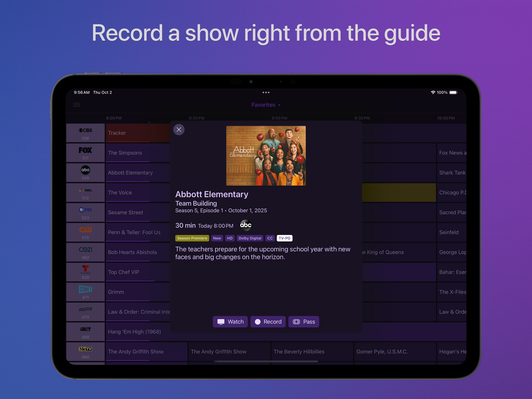Select Top Chef VIP program cell
The height and width of the screenshot is (399, 532).
[138, 272]
